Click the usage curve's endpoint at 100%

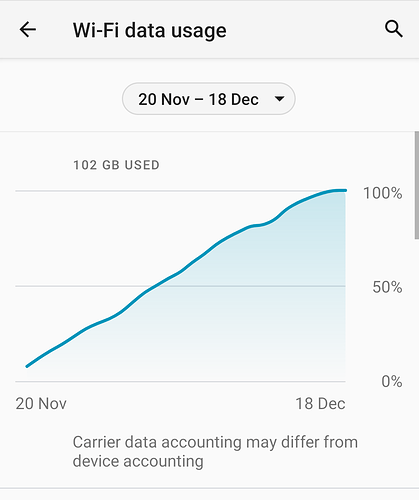345,190
